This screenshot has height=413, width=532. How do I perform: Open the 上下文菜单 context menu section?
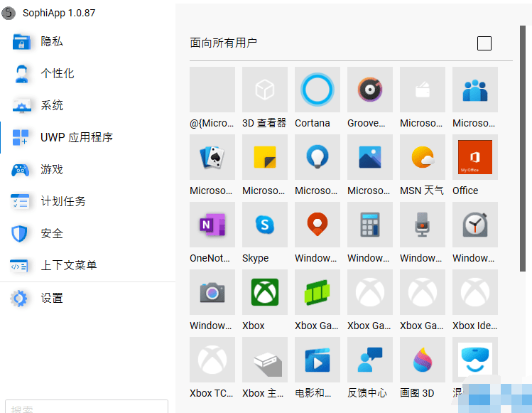(87, 265)
